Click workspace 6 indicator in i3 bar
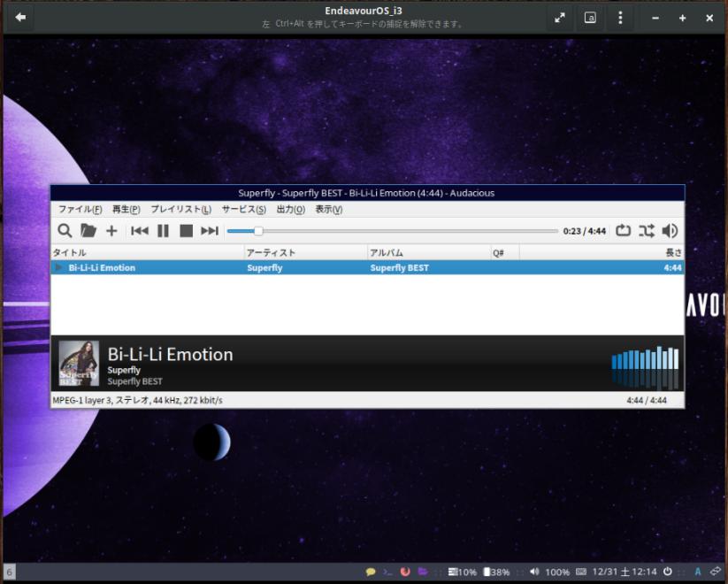 point(9,572)
